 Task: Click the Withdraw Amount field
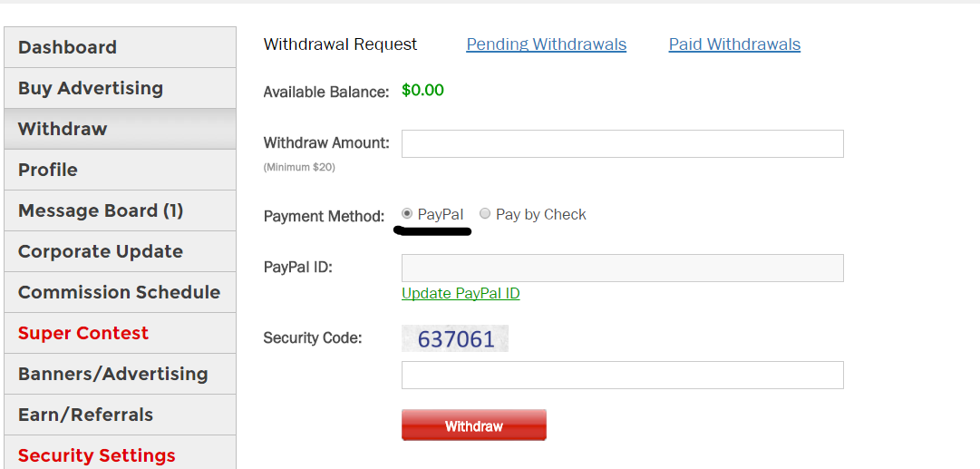point(622,143)
